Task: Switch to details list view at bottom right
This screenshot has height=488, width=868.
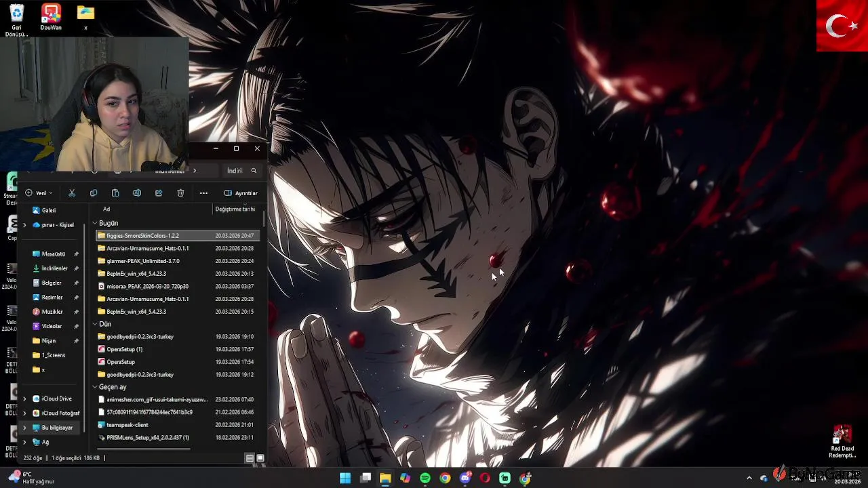Action: 250,458
